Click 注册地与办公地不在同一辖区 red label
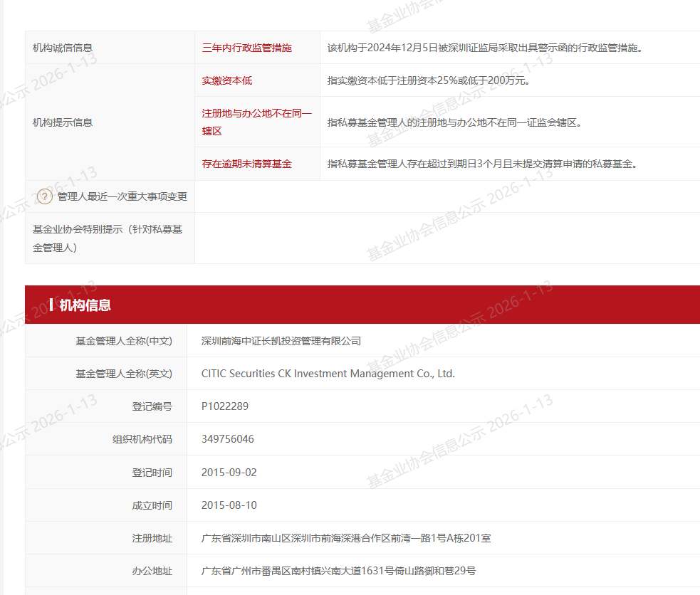Viewport: 700px width, 595px height. coord(256,122)
